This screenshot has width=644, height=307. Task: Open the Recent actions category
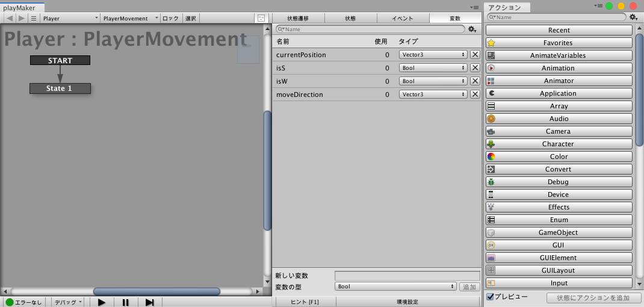pyautogui.click(x=559, y=30)
